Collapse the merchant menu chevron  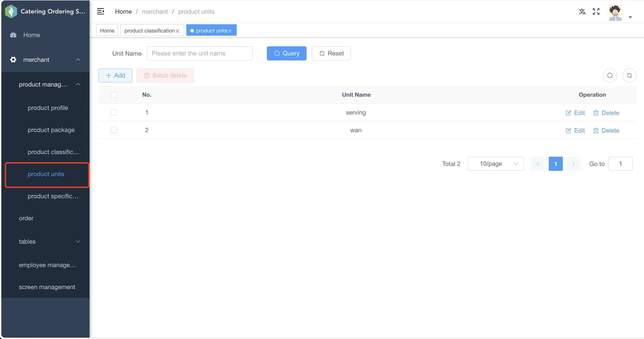pyautogui.click(x=78, y=60)
